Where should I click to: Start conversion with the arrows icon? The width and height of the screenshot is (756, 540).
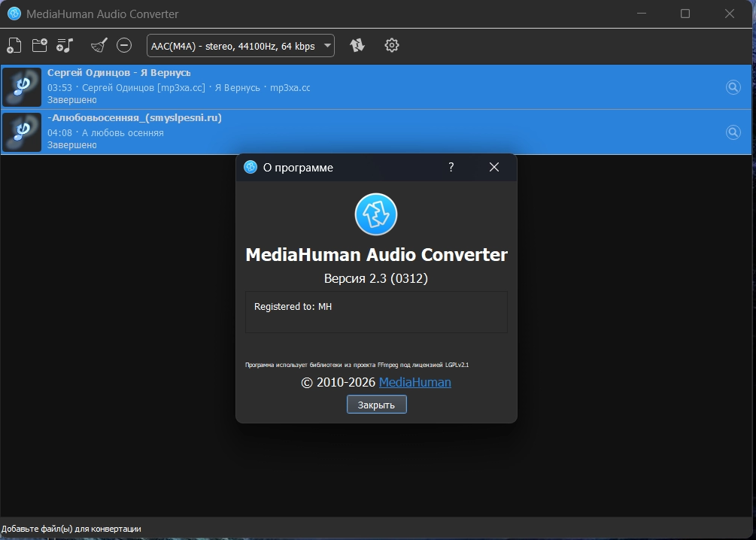click(x=357, y=45)
